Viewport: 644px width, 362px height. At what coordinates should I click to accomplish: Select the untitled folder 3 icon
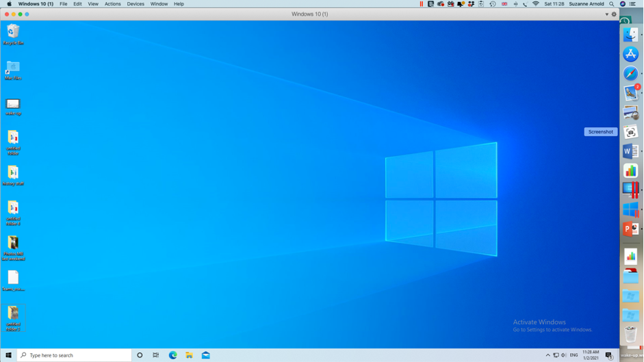[13, 318]
